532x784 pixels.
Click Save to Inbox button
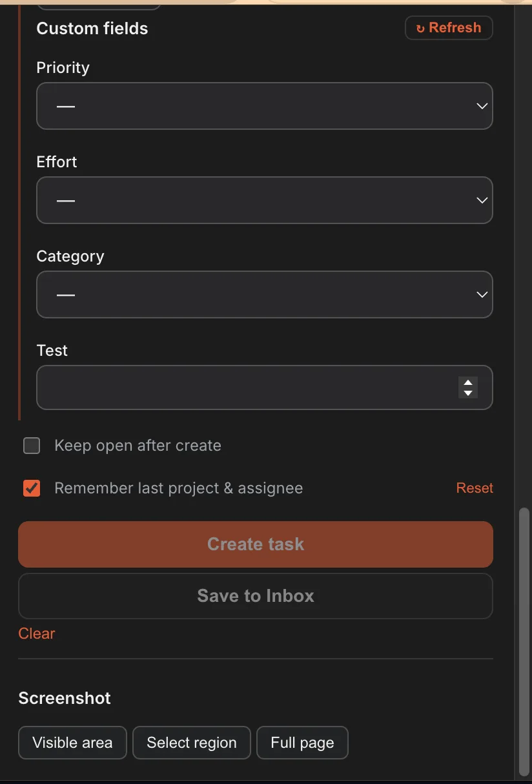coord(256,595)
